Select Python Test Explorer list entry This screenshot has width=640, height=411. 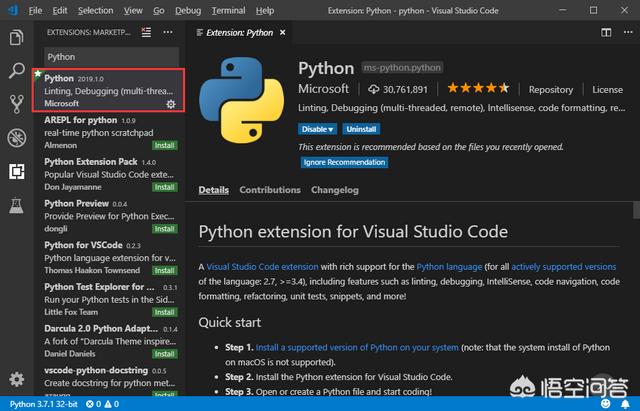coord(109,299)
